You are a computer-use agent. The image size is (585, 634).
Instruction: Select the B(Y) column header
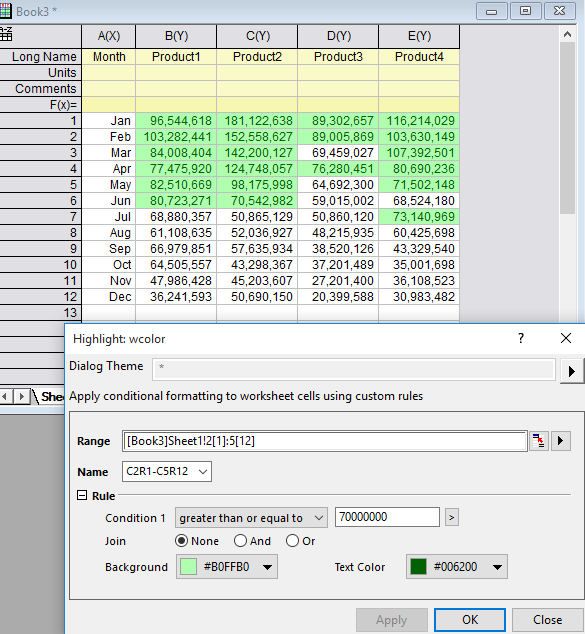(176, 36)
